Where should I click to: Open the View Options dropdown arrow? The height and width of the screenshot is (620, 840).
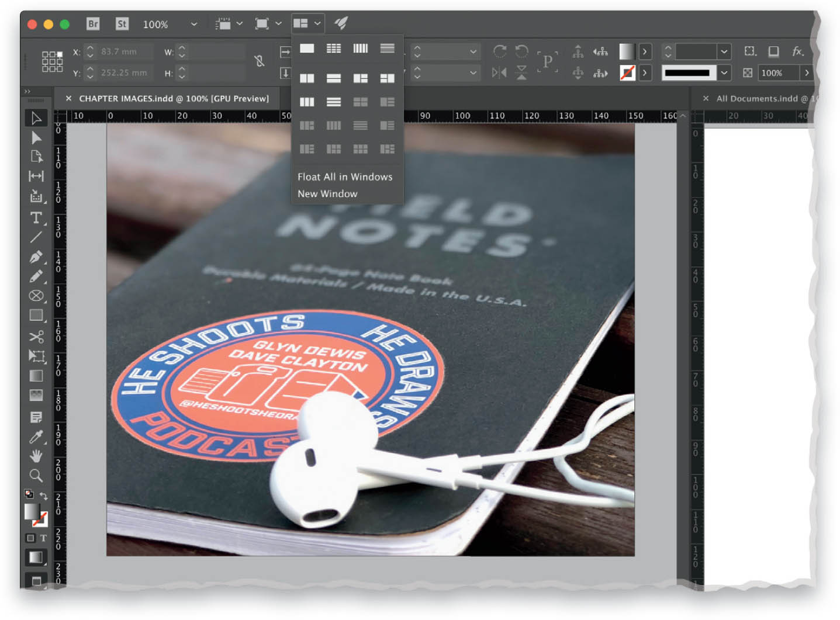point(239,23)
